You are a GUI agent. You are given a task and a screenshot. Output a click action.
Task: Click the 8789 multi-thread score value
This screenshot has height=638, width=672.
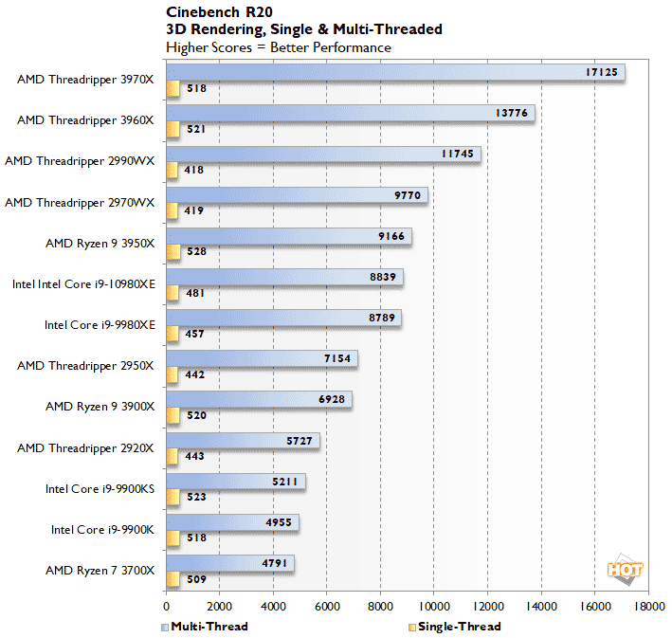tap(381, 318)
